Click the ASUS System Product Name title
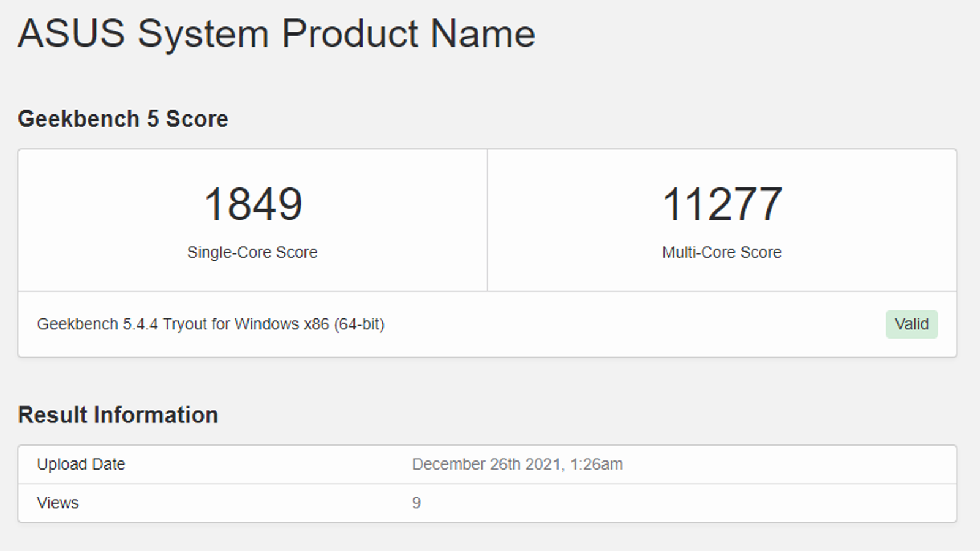This screenshot has width=980, height=551. pos(276,33)
